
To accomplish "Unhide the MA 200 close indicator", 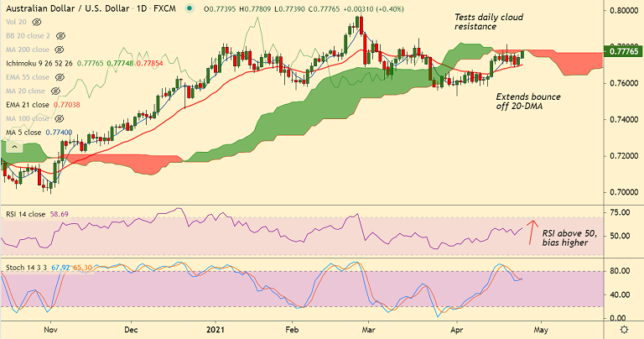I will click(x=60, y=50).
